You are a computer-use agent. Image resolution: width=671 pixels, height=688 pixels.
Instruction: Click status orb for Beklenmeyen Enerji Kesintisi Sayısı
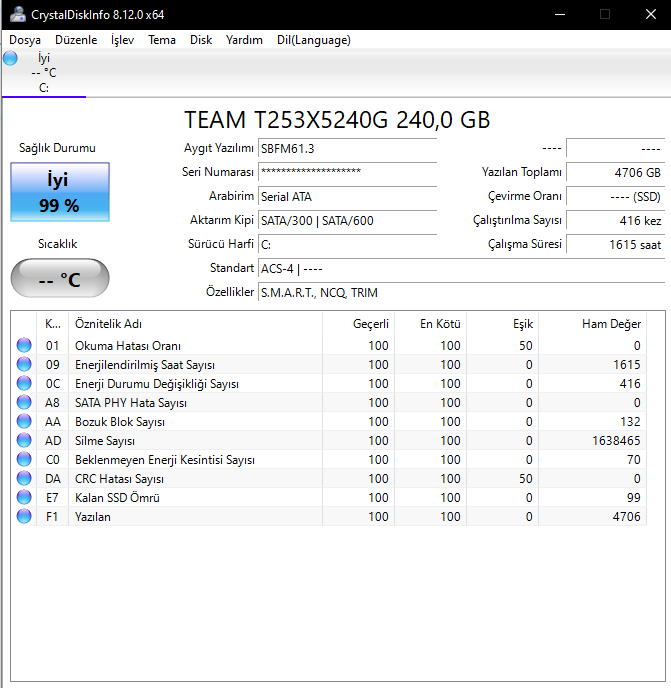tap(24, 459)
